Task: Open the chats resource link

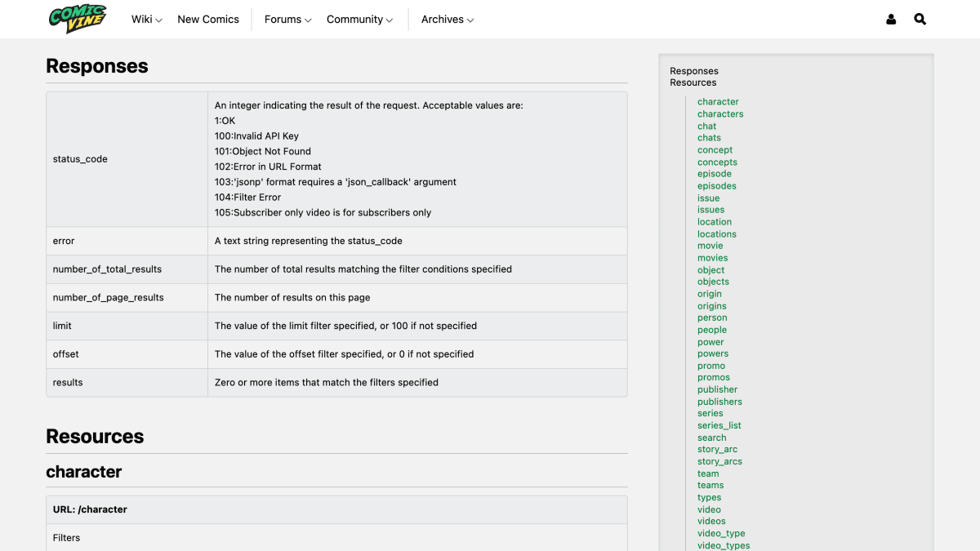Action: pos(709,138)
